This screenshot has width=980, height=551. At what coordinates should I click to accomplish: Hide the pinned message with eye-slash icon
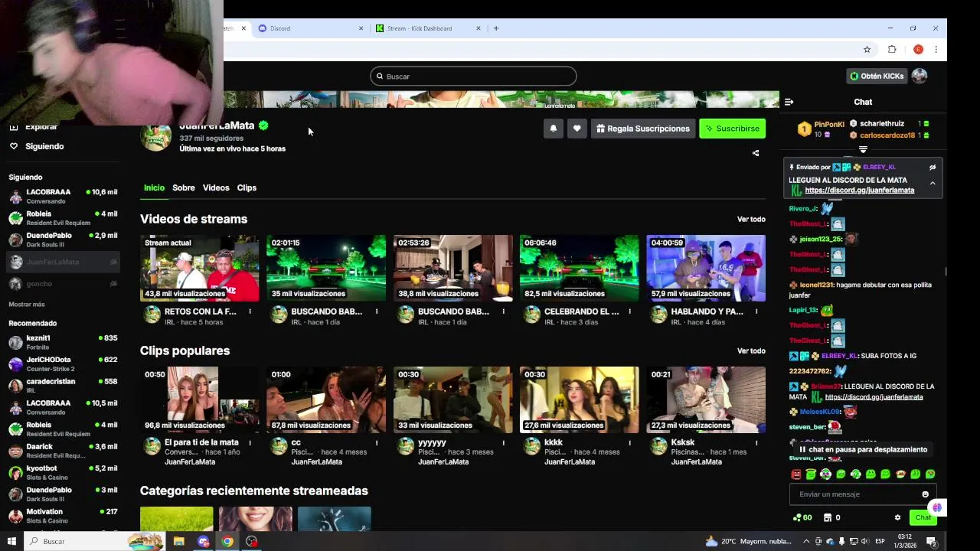pos(933,167)
